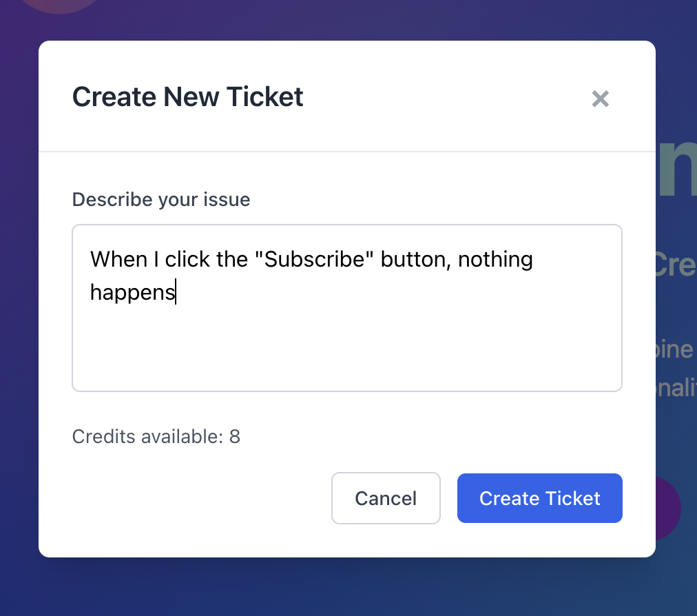Select the close icon in the modal header

[x=600, y=99]
